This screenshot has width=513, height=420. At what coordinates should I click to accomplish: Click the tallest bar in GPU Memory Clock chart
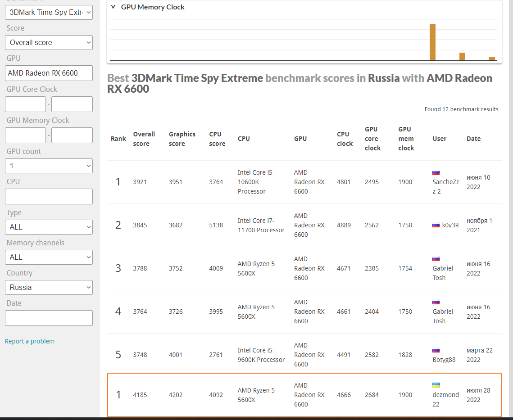coord(432,42)
